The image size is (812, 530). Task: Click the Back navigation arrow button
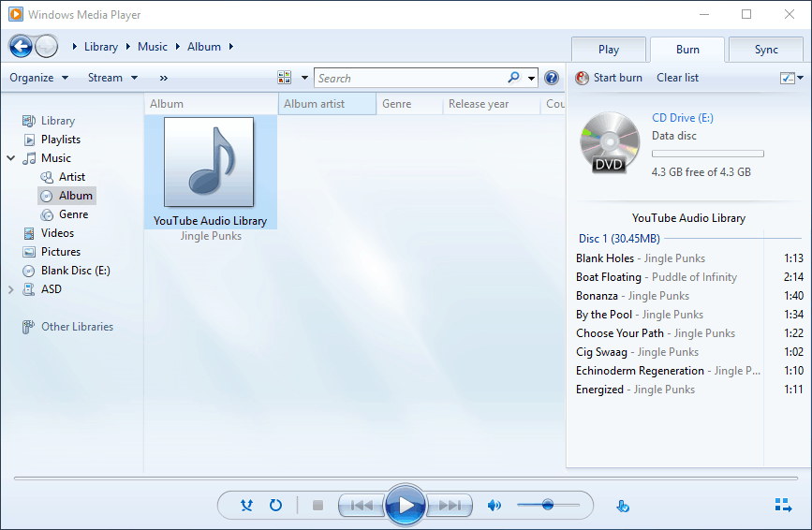coord(21,47)
